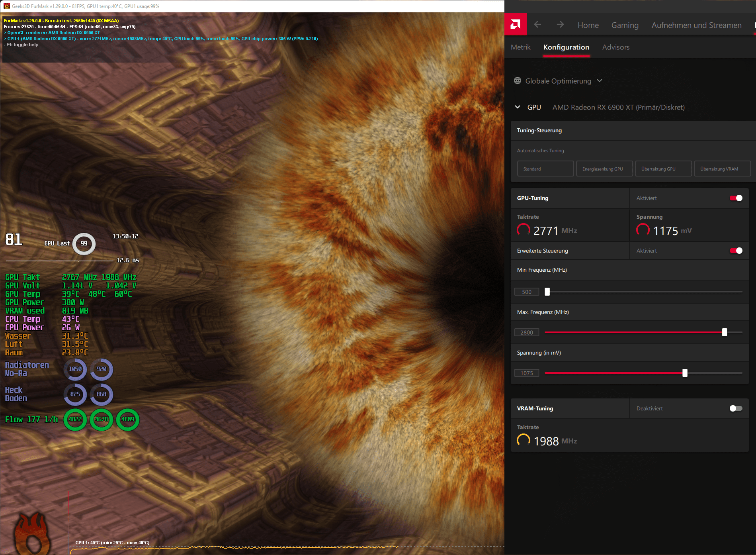Choose Übertaktung VRAM preset
This screenshot has height=555, width=756.
[x=722, y=169]
